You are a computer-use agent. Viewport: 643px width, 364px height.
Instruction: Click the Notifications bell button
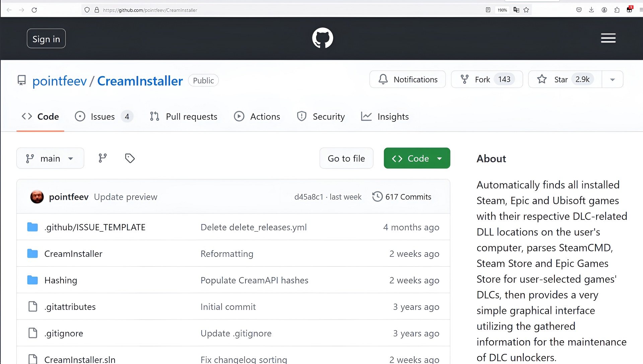tap(407, 80)
